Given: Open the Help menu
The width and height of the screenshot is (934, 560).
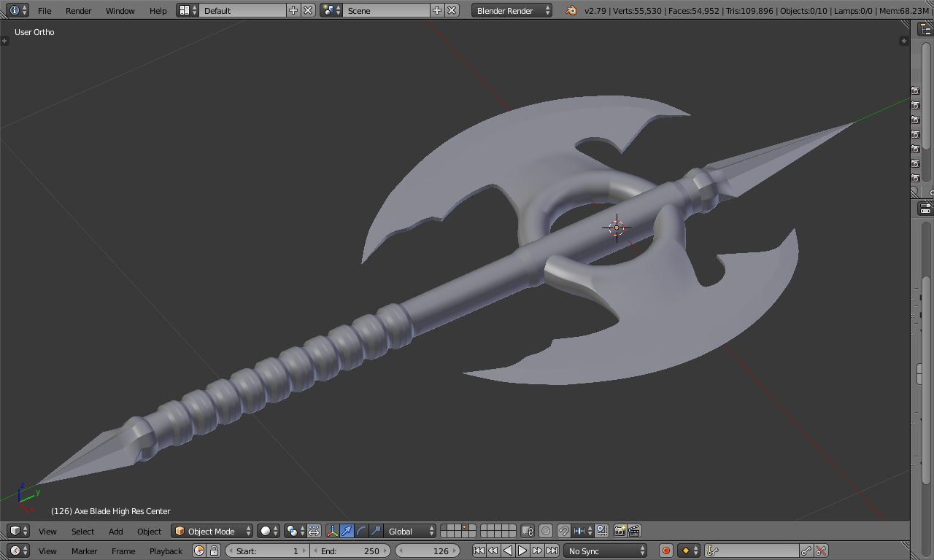Looking at the screenshot, I should (158, 11).
